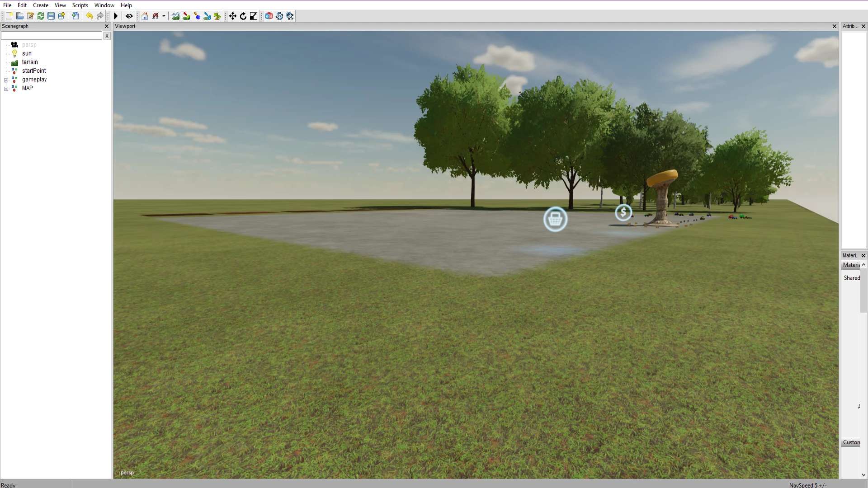This screenshot has height=488, width=868.
Task: Save the scene with the floppy icon
Action: pos(51,16)
